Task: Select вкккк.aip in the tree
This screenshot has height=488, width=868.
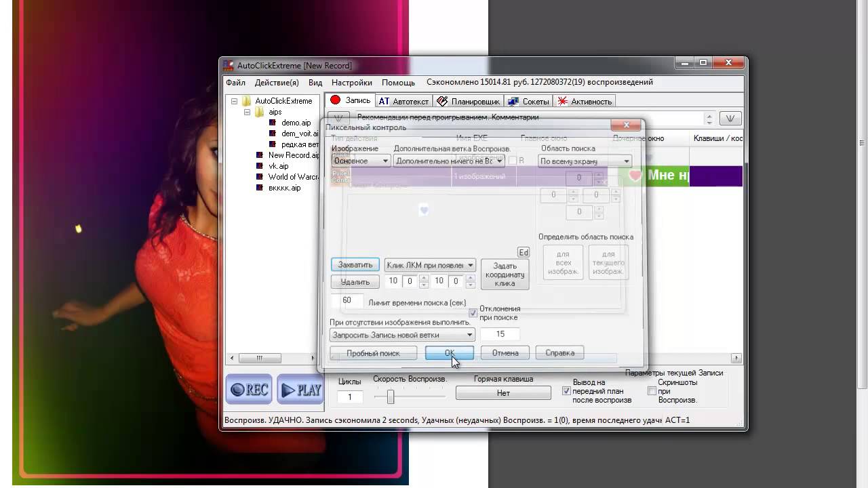Action: tap(284, 188)
